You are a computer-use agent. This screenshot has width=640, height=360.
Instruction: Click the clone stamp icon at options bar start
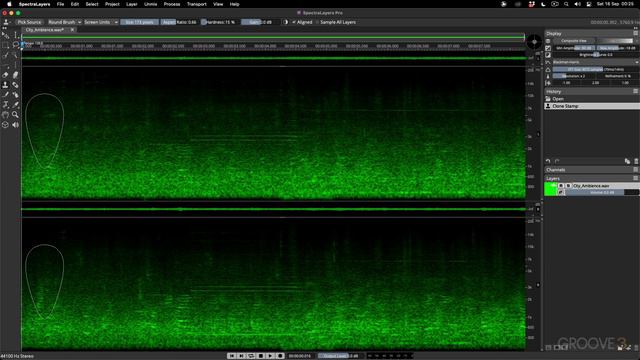point(6,22)
